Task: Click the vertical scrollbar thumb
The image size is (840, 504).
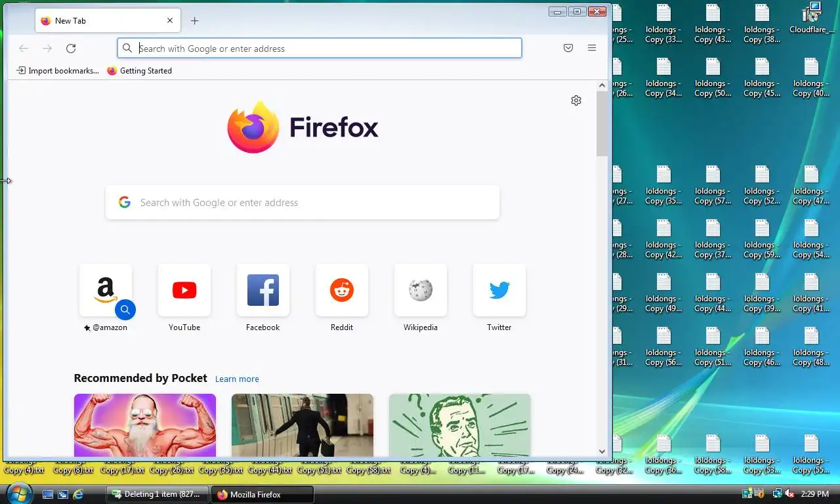Action: pyautogui.click(x=602, y=124)
